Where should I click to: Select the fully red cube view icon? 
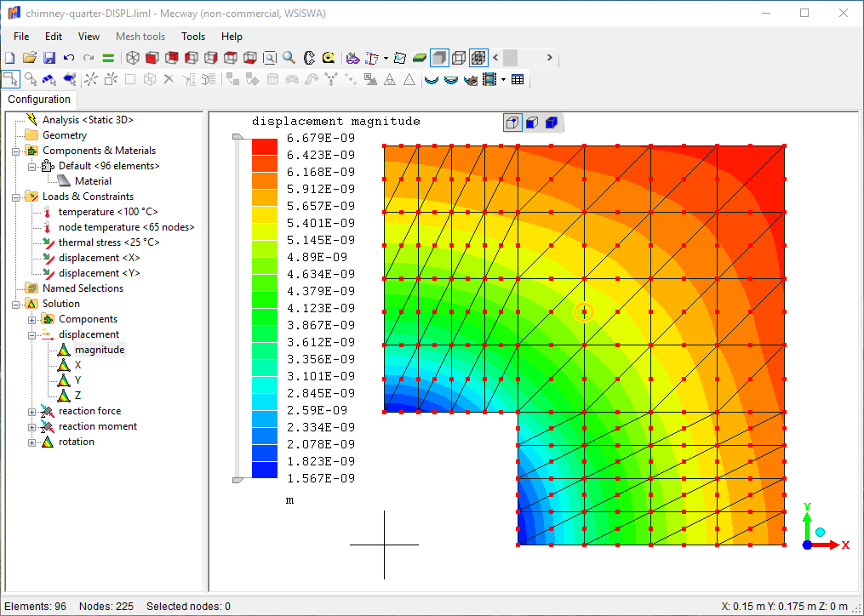[152, 58]
